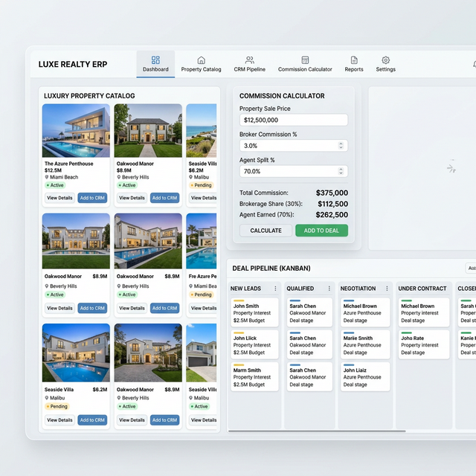Screen dimensions: 476x476
Task: View Details for The Azure Penthouse
Action: [59, 198]
